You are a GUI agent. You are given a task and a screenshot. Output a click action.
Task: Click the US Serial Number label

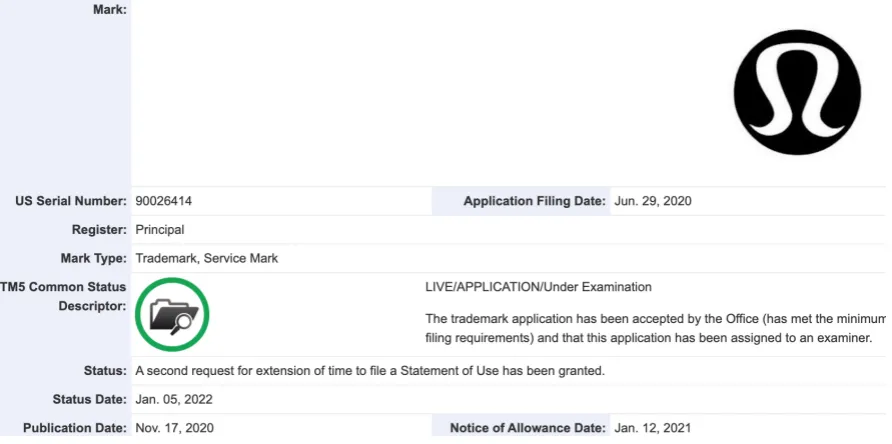pos(71,201)
